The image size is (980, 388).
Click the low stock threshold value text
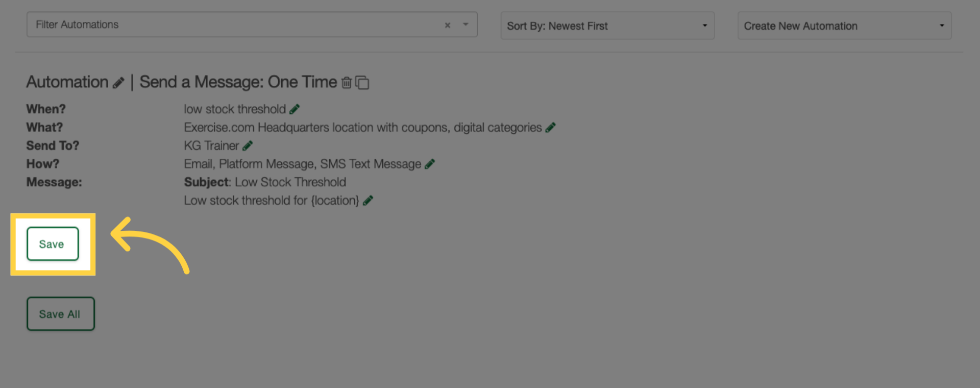point(235,109)
